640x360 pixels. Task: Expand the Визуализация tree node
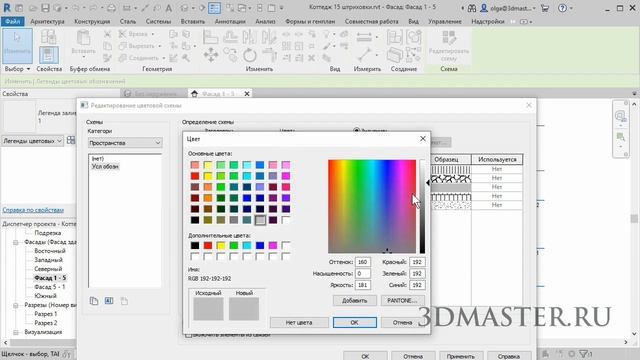[16, 332]
